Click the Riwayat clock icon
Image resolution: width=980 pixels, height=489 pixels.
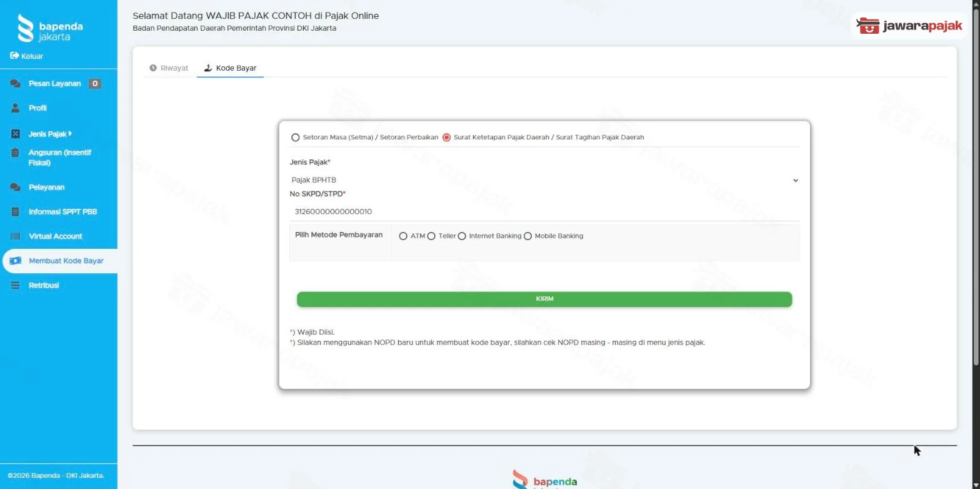(x=153, y=68)
